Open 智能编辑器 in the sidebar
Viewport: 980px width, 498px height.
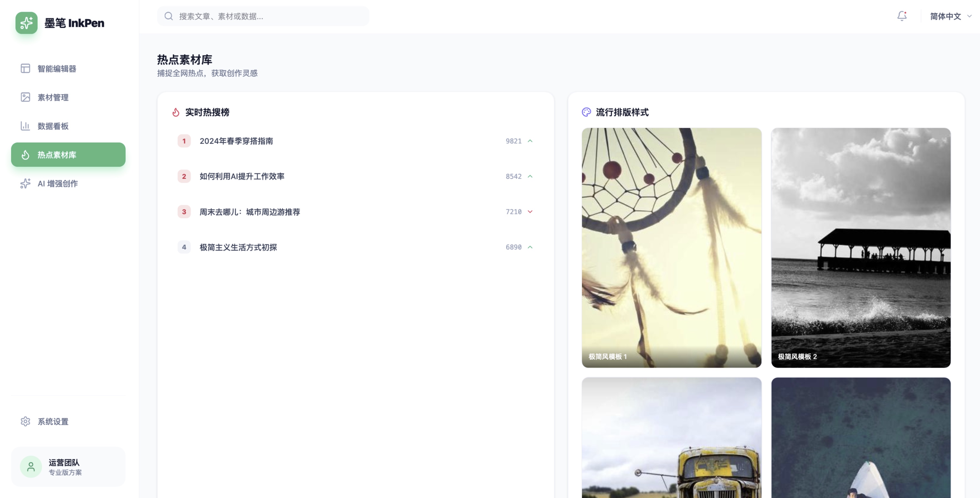point(57,69)
